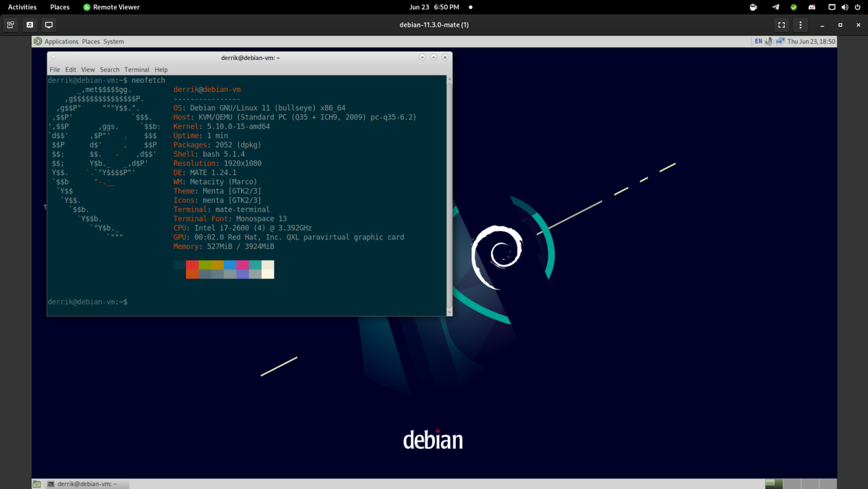Toggle the caffeine coffee-cup tray icon
Viewport: 868px width, 489px height.
tap(753, 7)
